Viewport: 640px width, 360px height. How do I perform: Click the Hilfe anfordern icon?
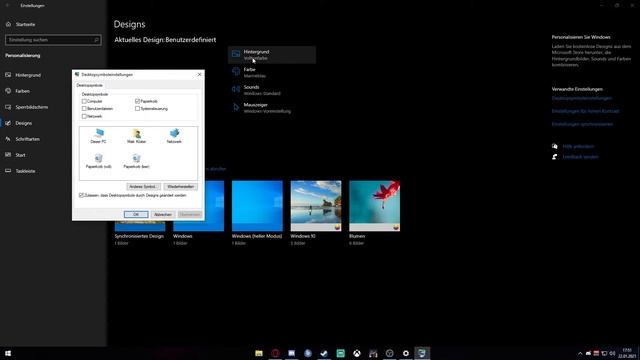click(x=555, y=146)
